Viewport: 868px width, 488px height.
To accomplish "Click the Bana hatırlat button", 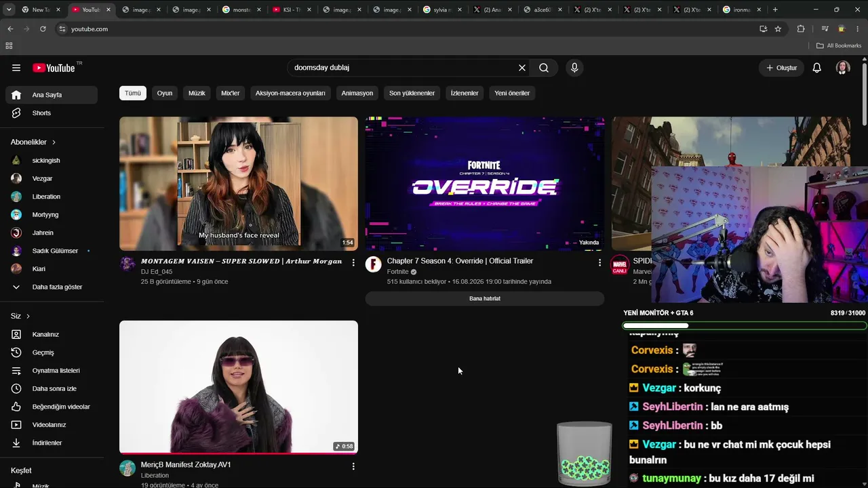I will click(485, 298).
